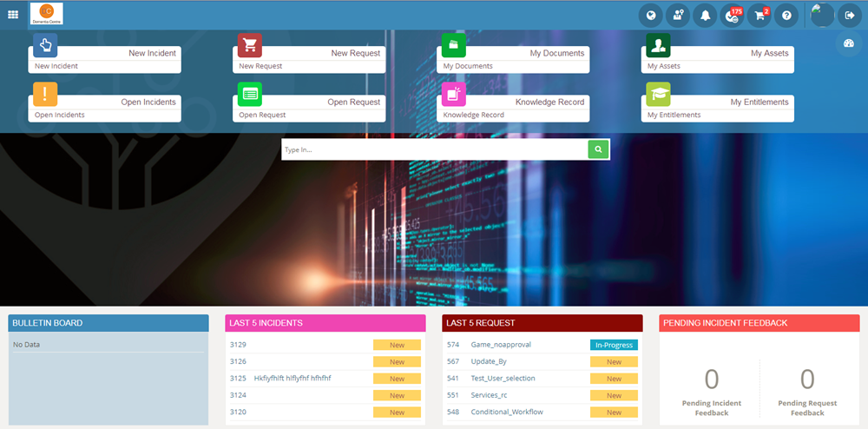This screenshot has height=429, width=868.
Task: Click the New Incident tile
Action: [x=105, y=57]
